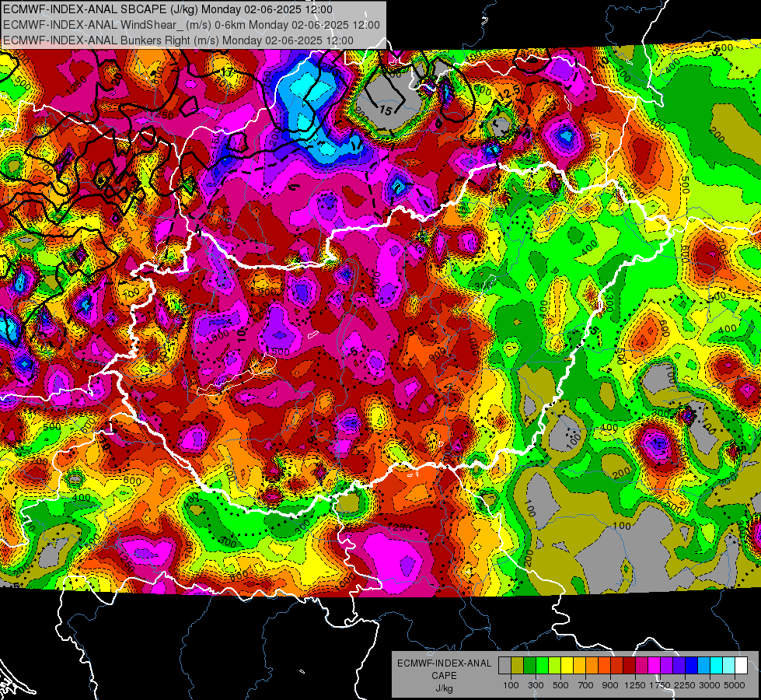Click the 500 value on legend scale
Screen dimensions: 761x700
[x=560, y=685]
